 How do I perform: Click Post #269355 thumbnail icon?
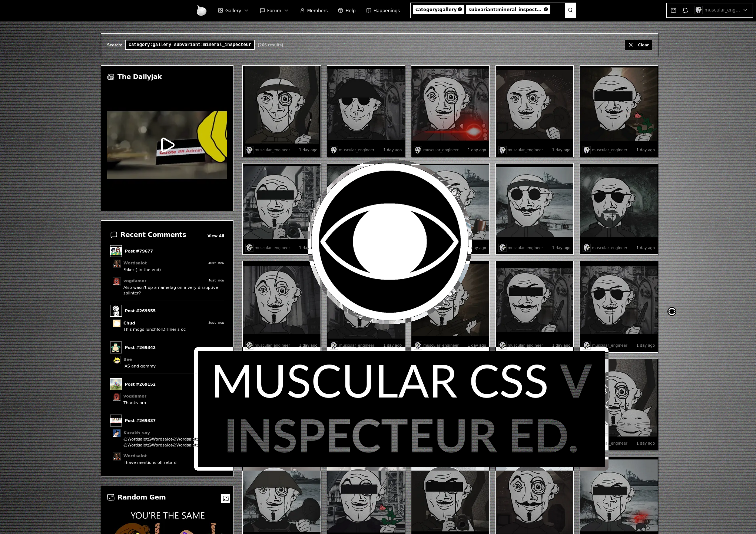116,311
